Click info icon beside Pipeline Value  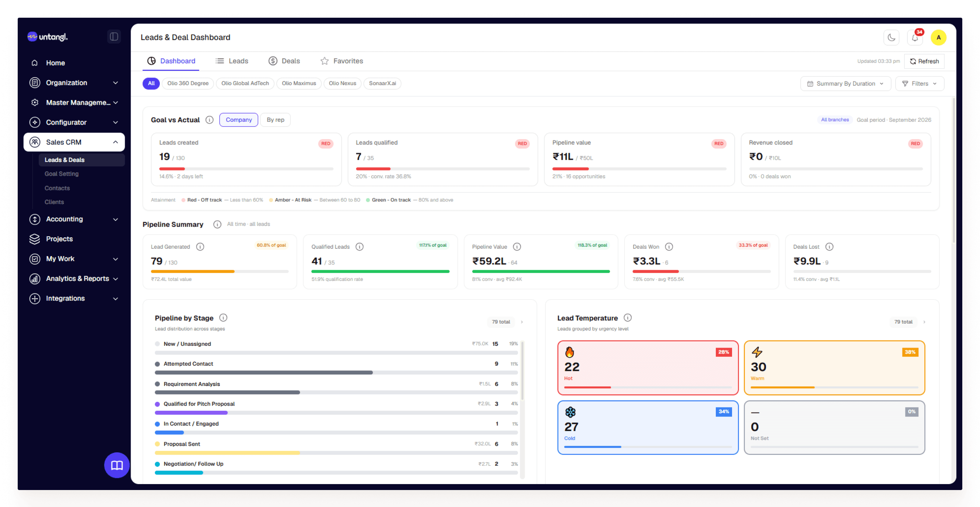pos(517,247)
